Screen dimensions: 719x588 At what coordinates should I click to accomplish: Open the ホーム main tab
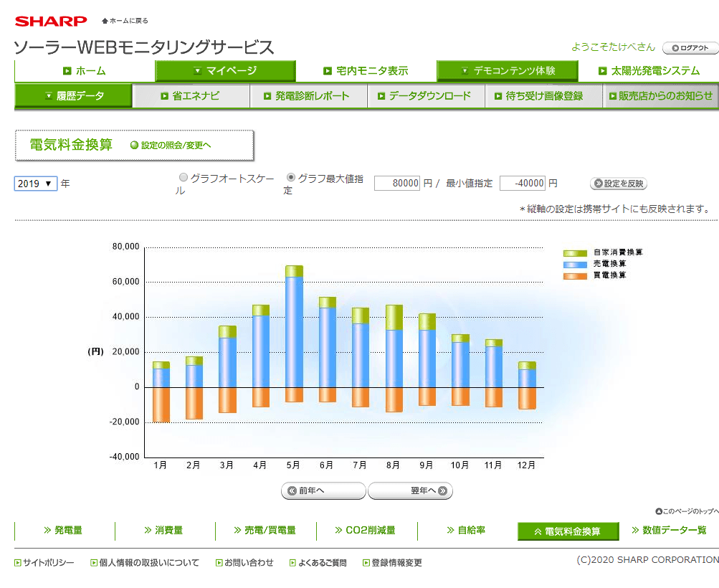pos(85,71)
